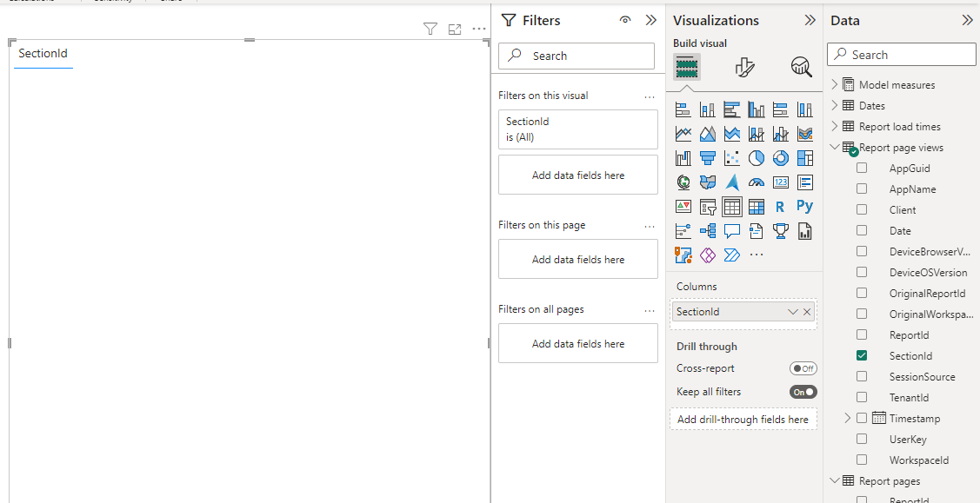Open SectionId column dropdown menu

pos(792,311)
